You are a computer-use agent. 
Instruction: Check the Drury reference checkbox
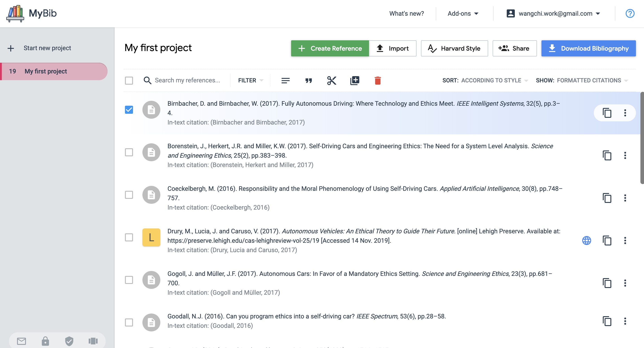pos(129,237)
